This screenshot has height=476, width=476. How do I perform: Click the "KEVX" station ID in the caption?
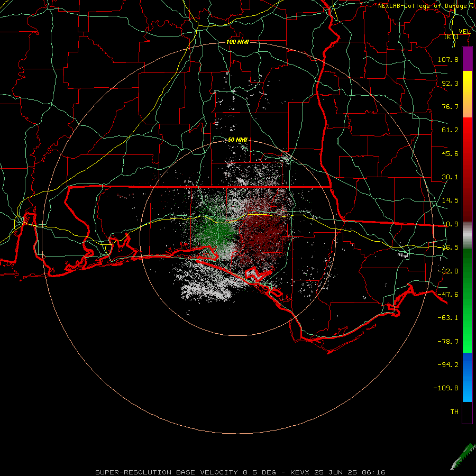pyautogui.click(x=300, y=472)
